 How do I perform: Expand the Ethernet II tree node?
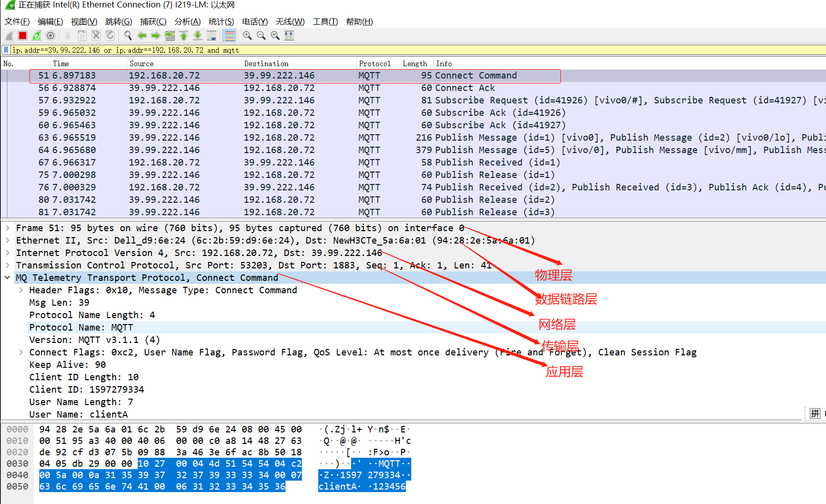pyautogui.click(x=7, y=240)
